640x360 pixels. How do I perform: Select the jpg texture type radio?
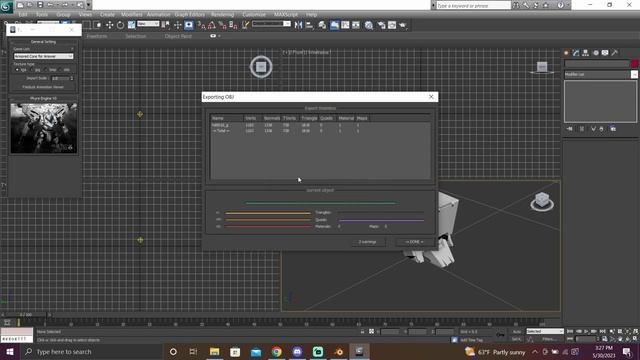(31, 70)
